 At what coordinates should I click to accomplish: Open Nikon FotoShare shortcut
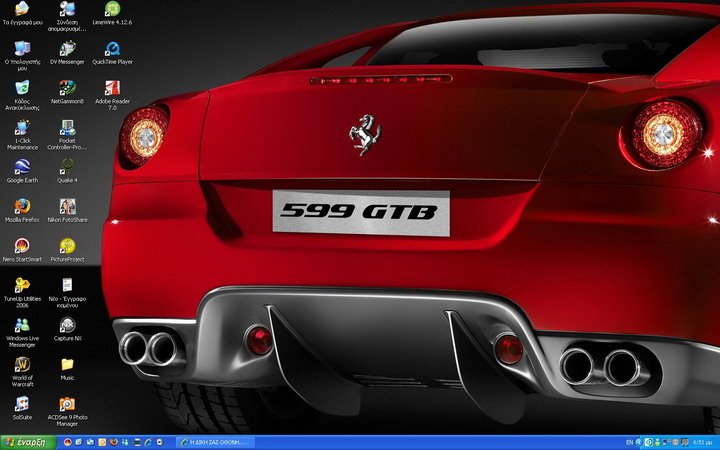point(67,210)
